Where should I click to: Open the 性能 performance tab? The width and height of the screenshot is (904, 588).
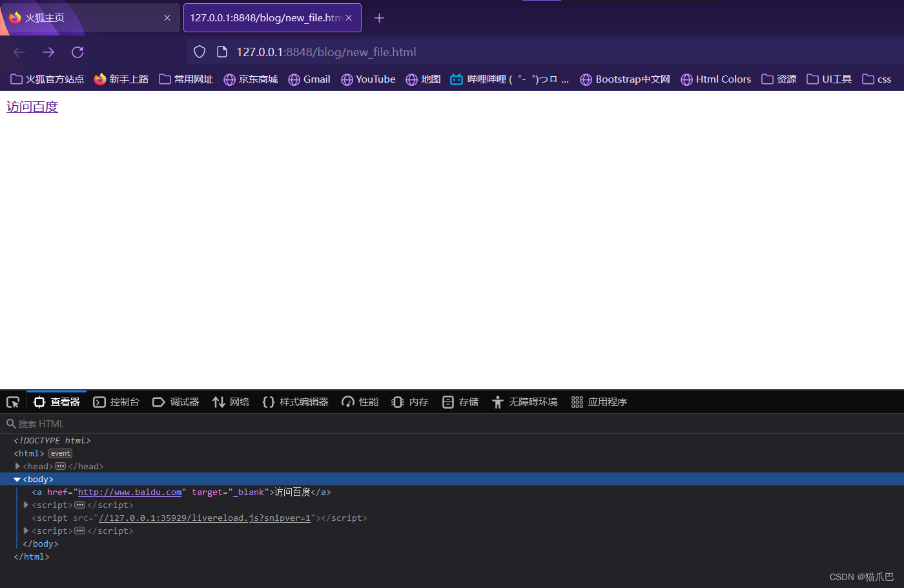(360, 402)
